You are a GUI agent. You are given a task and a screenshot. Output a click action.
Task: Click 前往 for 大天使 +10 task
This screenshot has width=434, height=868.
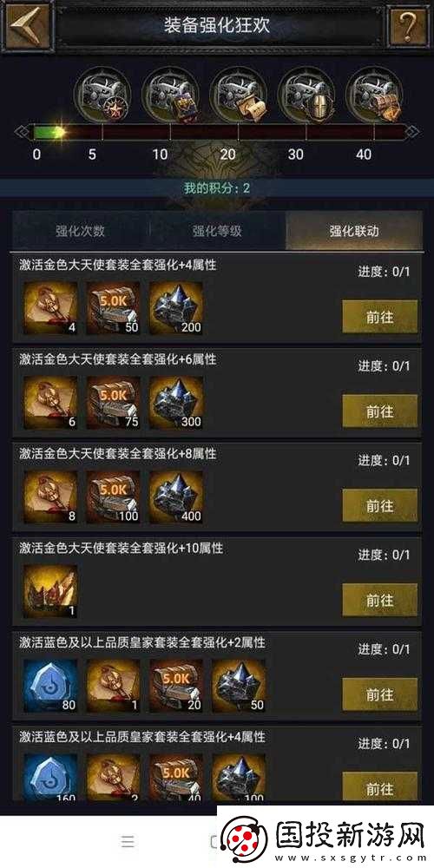[x=380, y=600]
